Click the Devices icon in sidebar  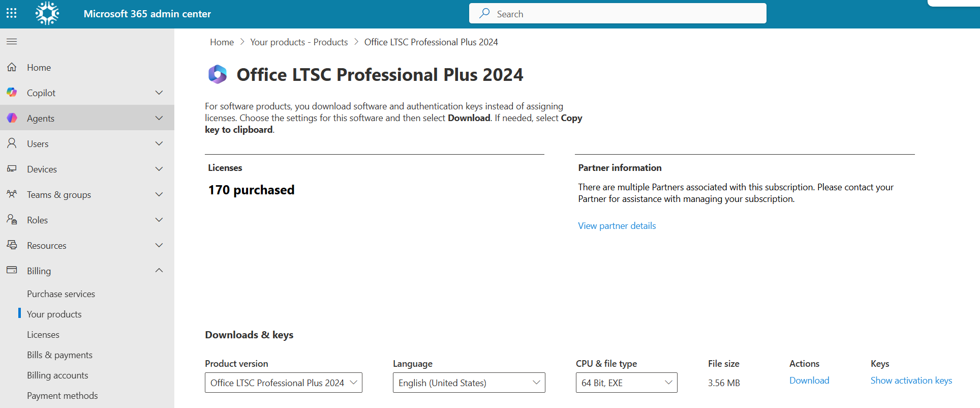pos(12,168)
